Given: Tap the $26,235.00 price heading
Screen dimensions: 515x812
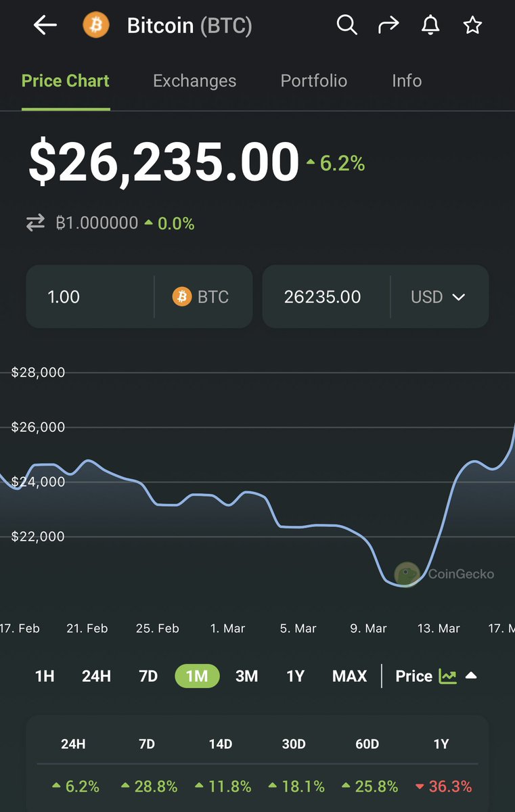Looking at the screenshot, I should click(x=164, y=162).
